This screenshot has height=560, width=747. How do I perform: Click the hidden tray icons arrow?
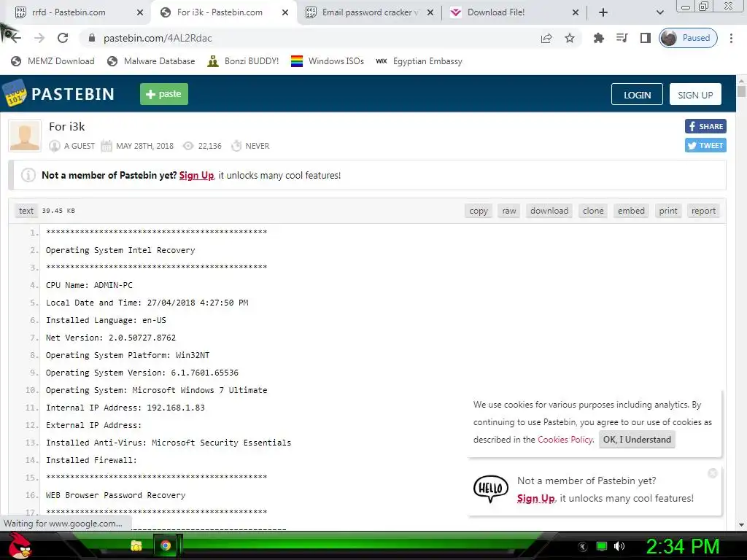[583, 547]
